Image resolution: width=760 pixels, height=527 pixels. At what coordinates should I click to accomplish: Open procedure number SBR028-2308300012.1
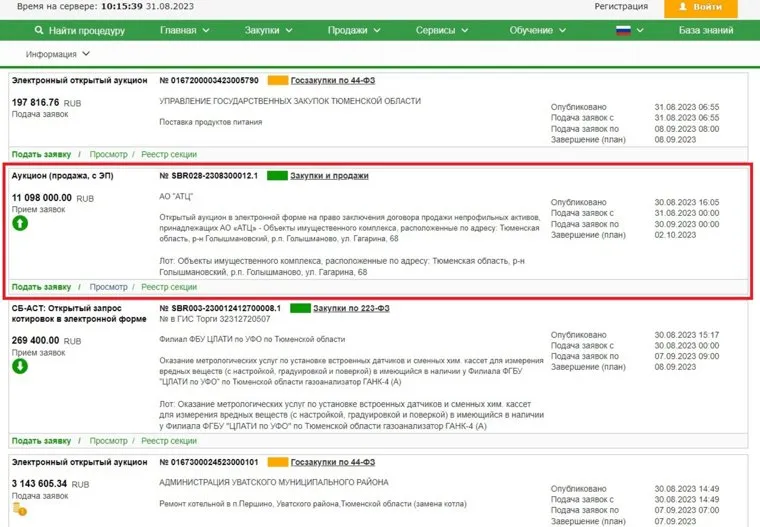[208, 176]
